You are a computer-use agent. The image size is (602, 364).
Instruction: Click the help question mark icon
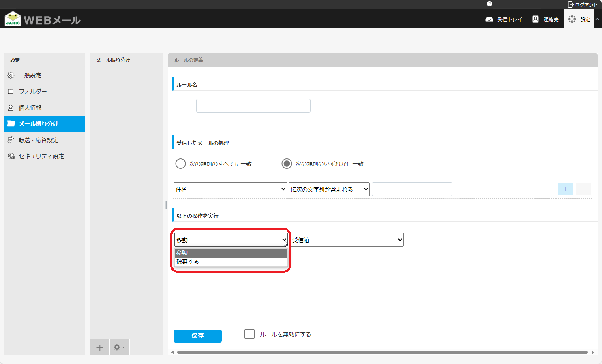pyautogui.click(x=489, y=4)
